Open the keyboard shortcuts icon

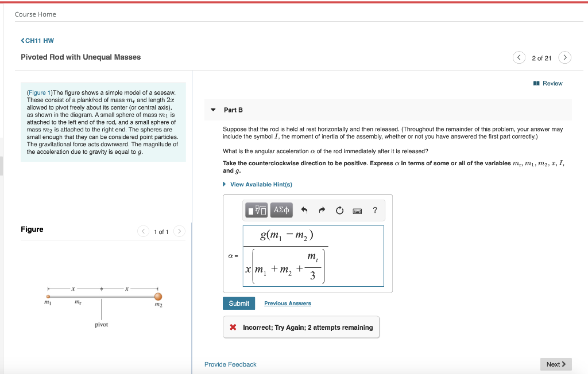click(x=358, y=210)
